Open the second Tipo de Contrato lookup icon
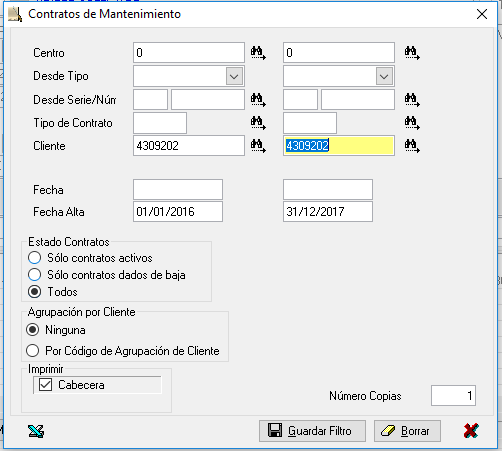502x451 pixels. coord(412,123)
